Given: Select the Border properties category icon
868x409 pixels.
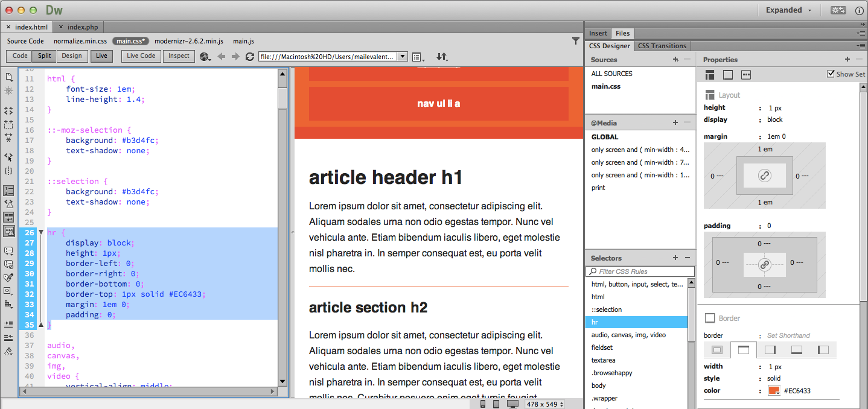Looking at the screenshot, I should coord(728,74).
